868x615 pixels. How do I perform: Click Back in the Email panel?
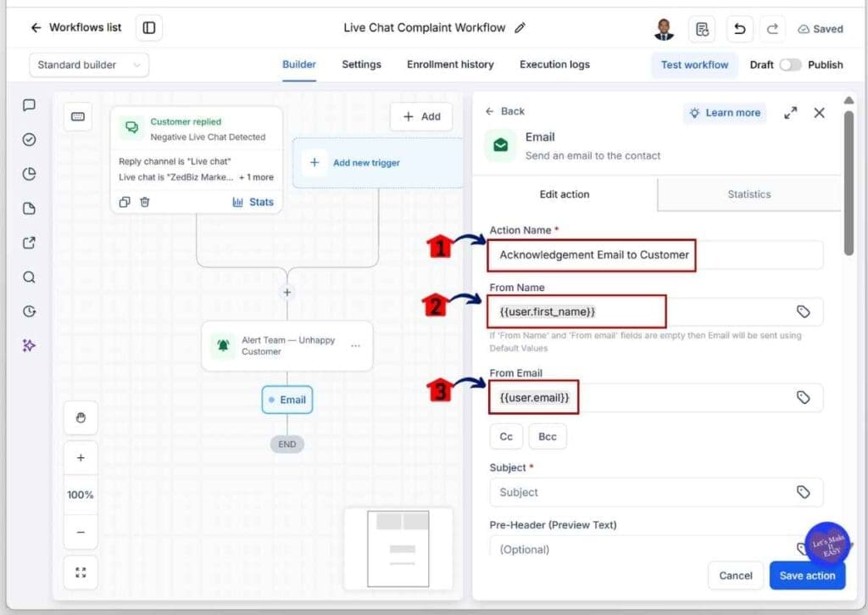(504, 111)
